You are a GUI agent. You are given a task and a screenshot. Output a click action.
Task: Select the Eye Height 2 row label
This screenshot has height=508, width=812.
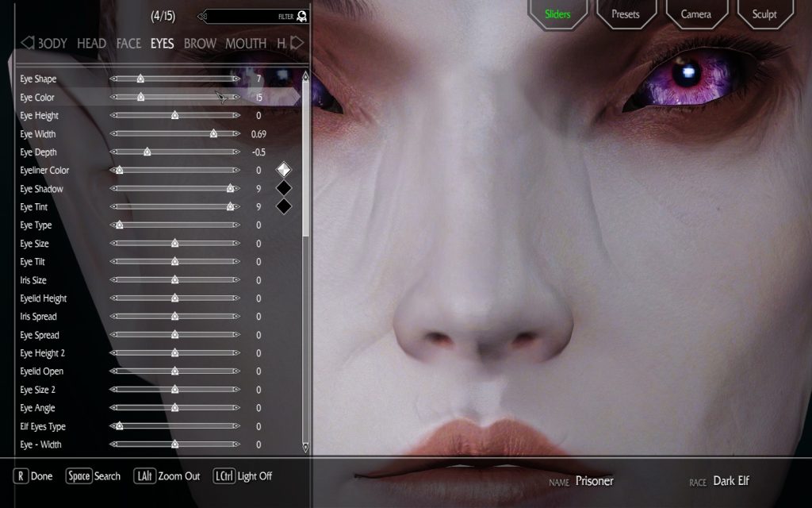43,353
